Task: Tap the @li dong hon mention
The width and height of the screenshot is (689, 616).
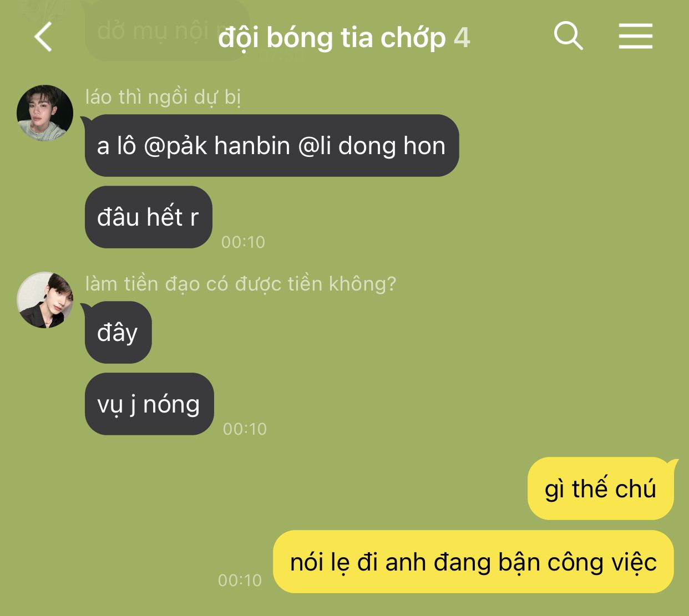Action: (372, 146)
